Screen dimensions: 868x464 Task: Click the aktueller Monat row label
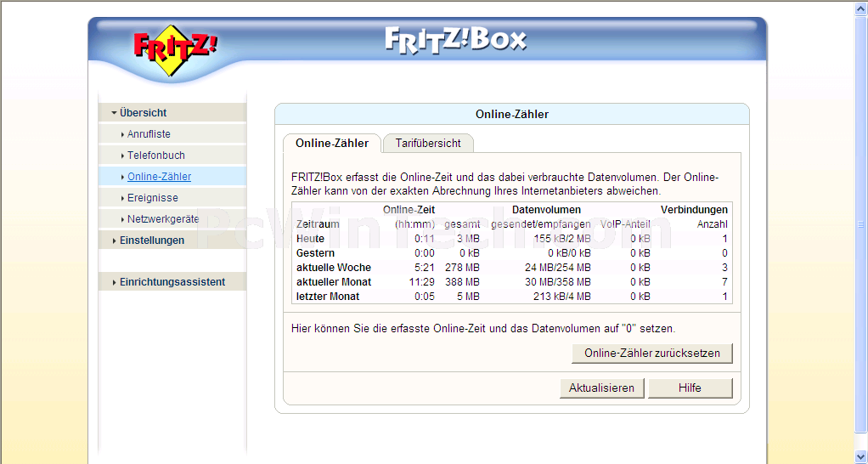pyautogui.click(x=334, y=282)
